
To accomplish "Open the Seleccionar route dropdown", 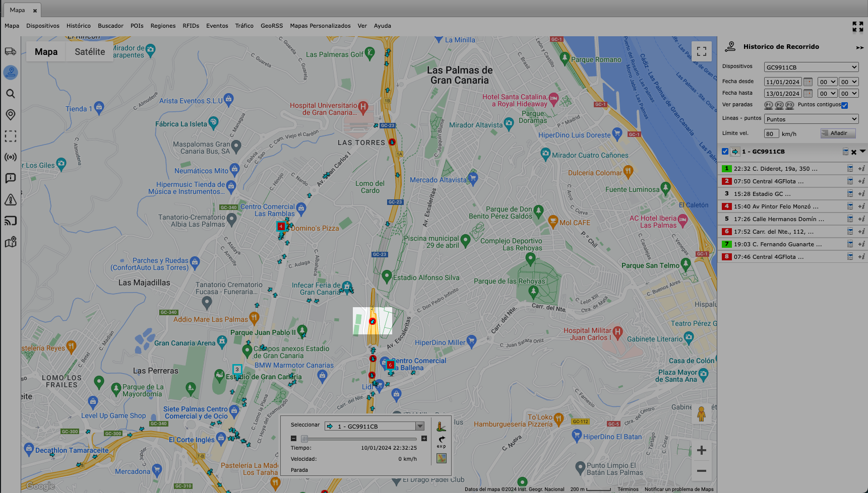I will (x=375, y=426).
